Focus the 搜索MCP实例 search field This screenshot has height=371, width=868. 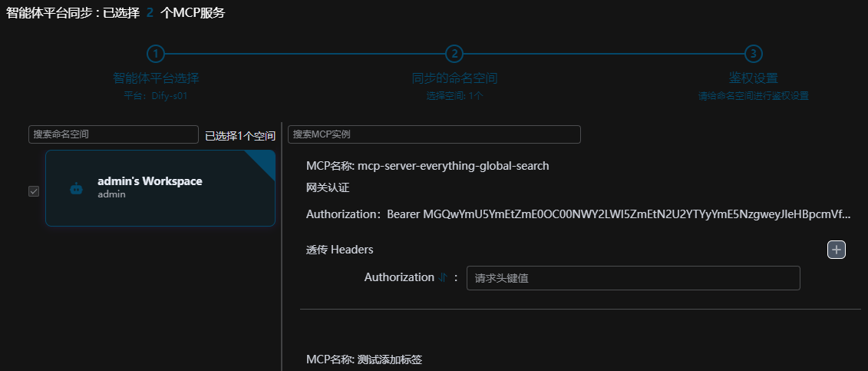tap(434, 134)
